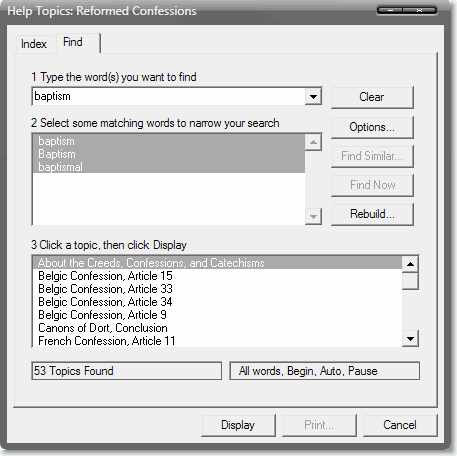Minimize the Help Topics window
Viewport: 457px width, 456px height.
[390, 11]
